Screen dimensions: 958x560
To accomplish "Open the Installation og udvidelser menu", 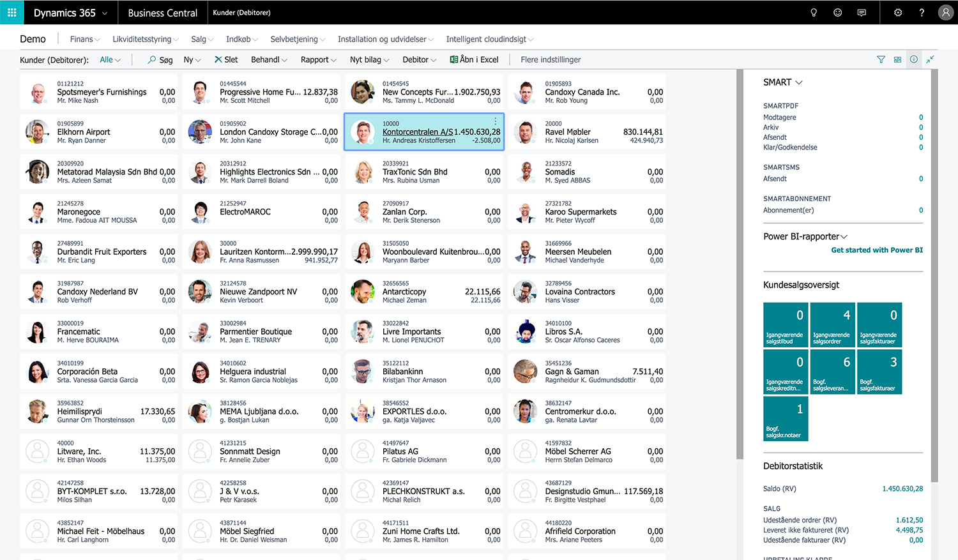I will click(386, 39).
